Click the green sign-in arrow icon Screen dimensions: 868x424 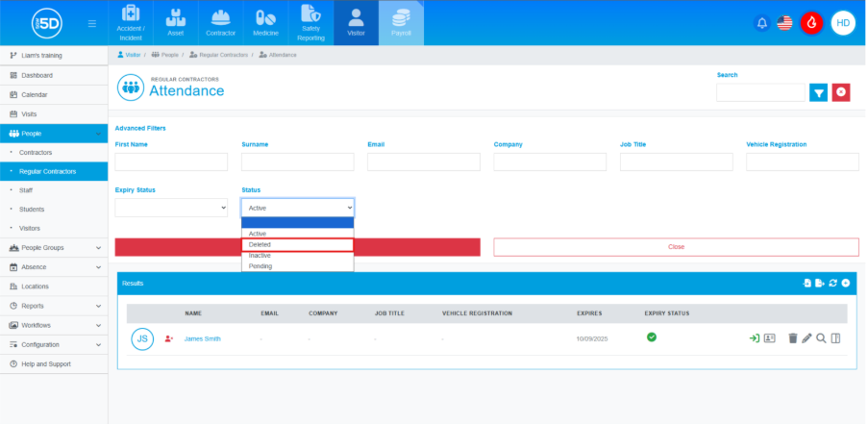coord(755,338)
